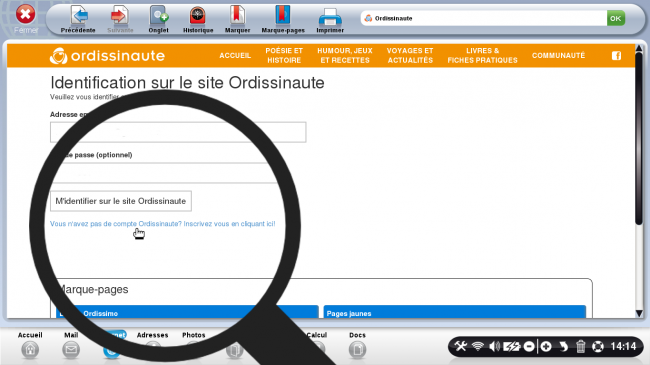The height and width of the screenshot is (365, 650).
Task: Confirm the address with green OK button
Action: coord(616,18)
